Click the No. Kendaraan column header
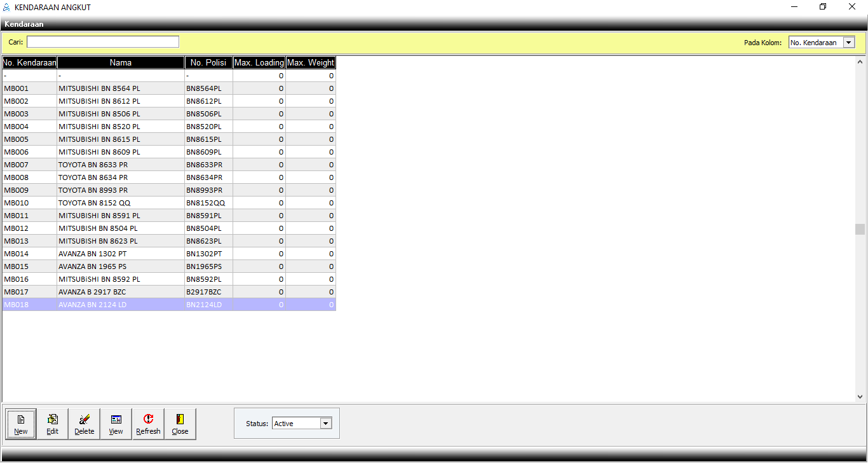 pos(30,62)
